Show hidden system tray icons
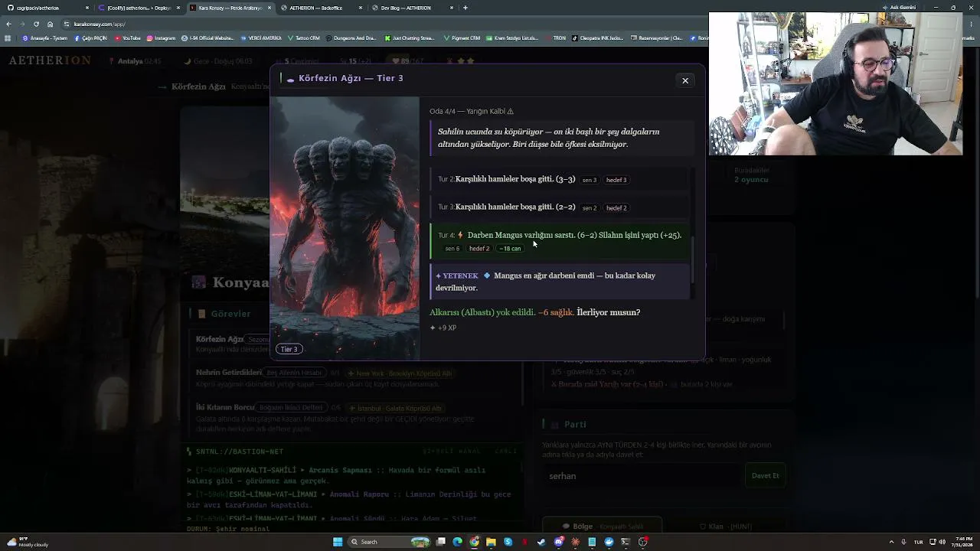This screenshot has height=551, width=980. click(892, 542)
